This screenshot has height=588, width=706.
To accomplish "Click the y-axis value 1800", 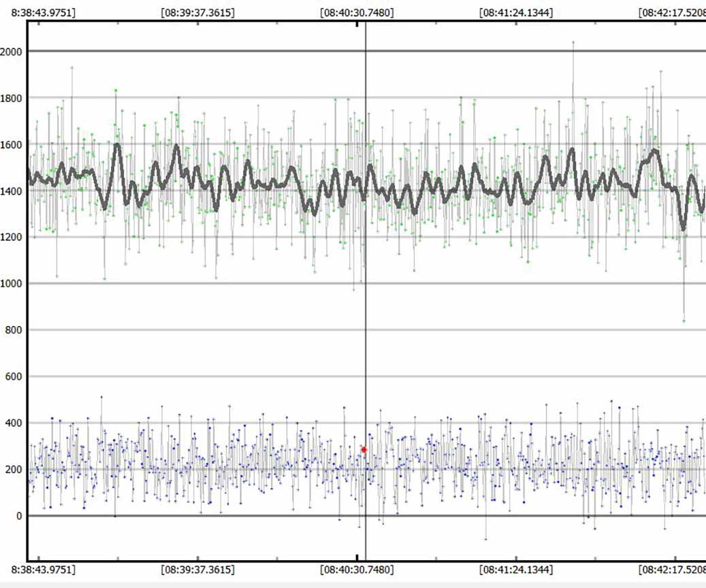I will click(x=11, y=98).
